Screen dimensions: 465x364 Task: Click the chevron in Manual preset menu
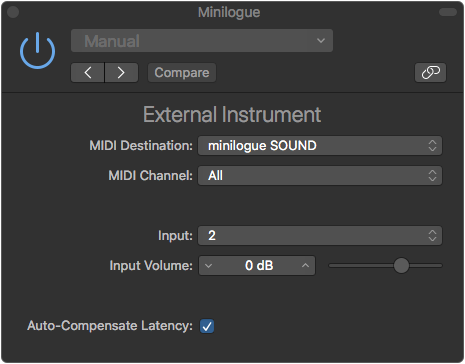pyautogui.click(x=321, y=41)
